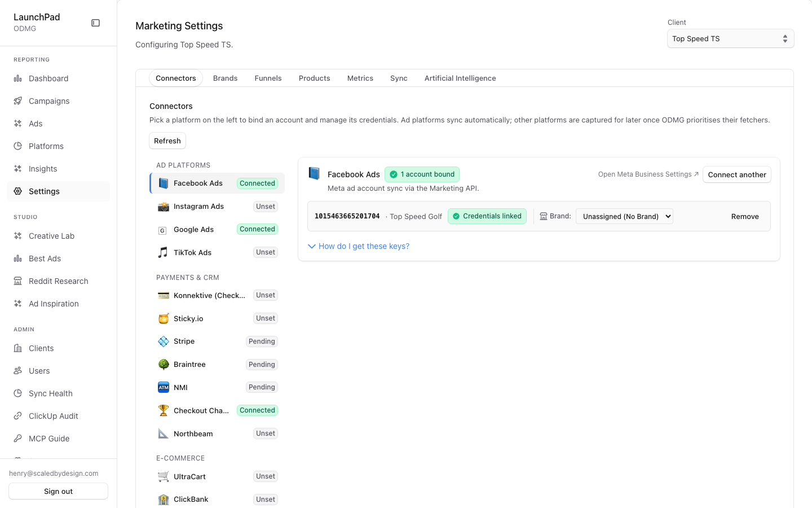The image size is (812, 508).
Task: Click the Instagram Ads camera icon
Action: pos(164,207)
